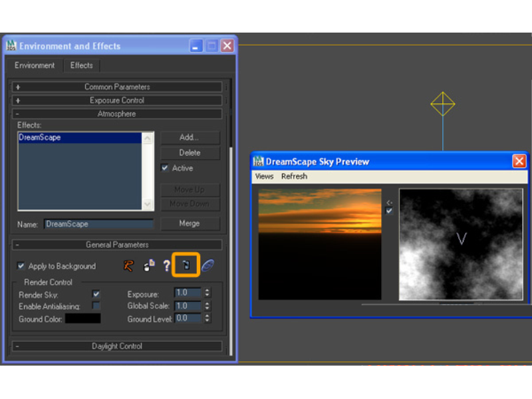Adjust the Ground Level spinner arrows
The image size is (532, 399).
point(207,318)
